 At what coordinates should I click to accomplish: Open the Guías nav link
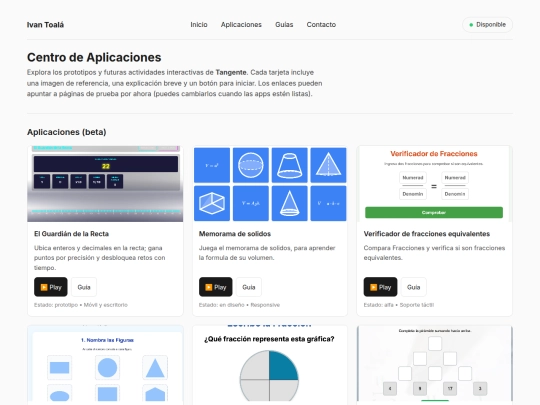pyautogui.click(x=284, y=24)
